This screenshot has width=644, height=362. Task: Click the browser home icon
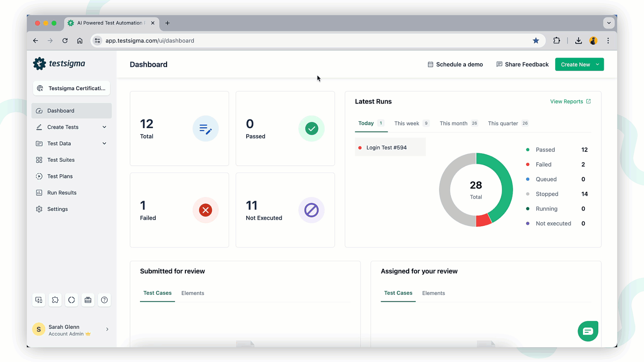click(x=80, y=41)
